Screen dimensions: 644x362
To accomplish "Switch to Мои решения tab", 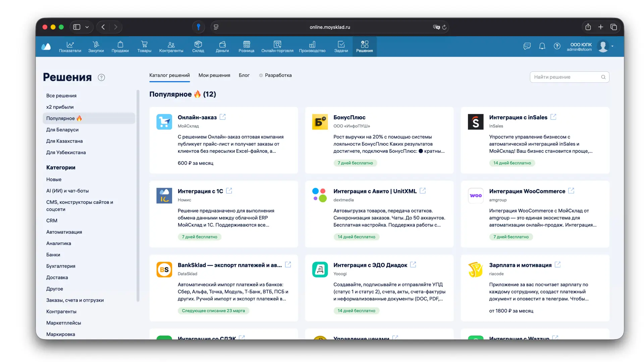I will click(x=214, y=75).
